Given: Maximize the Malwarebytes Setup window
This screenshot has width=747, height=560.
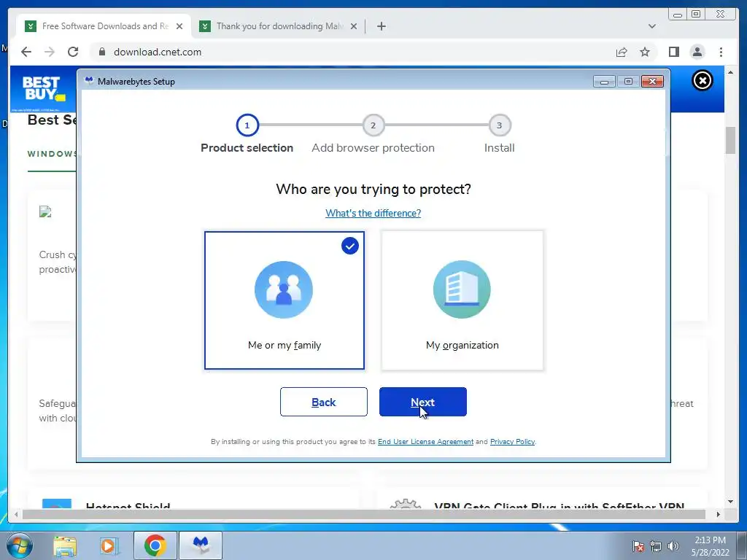Looking at the screenshot, I should click(628, 82).
